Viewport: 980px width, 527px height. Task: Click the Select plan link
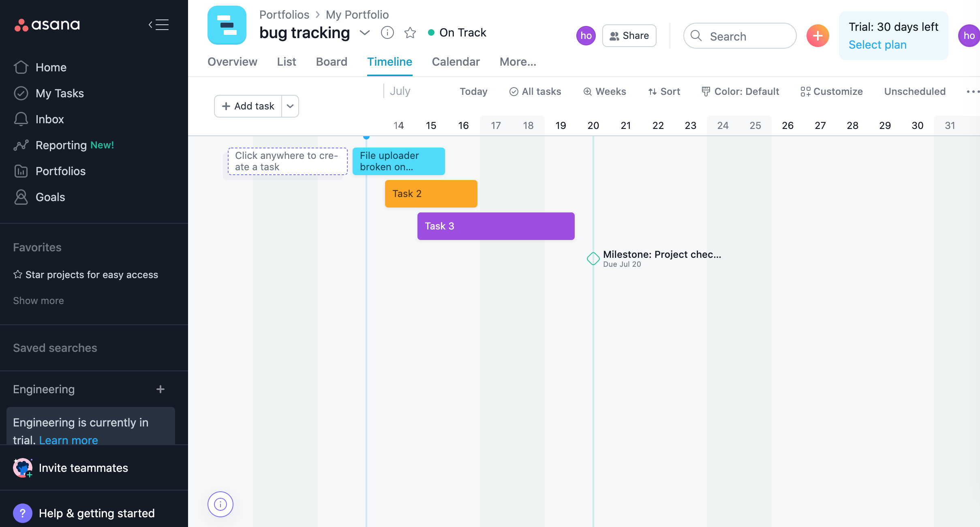[877, 45]
